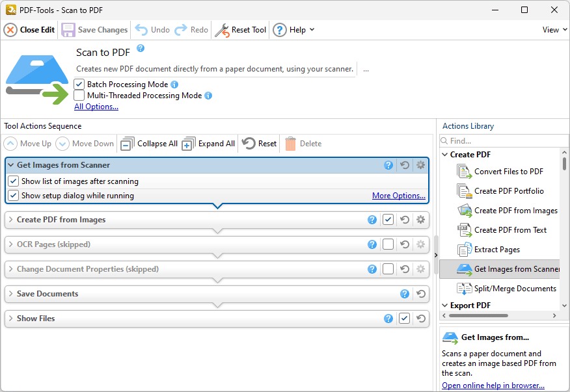Collapse the Get Images from Scanner action
The height and width of the screenshot is (392, 570).
click(x=11, y=165)
